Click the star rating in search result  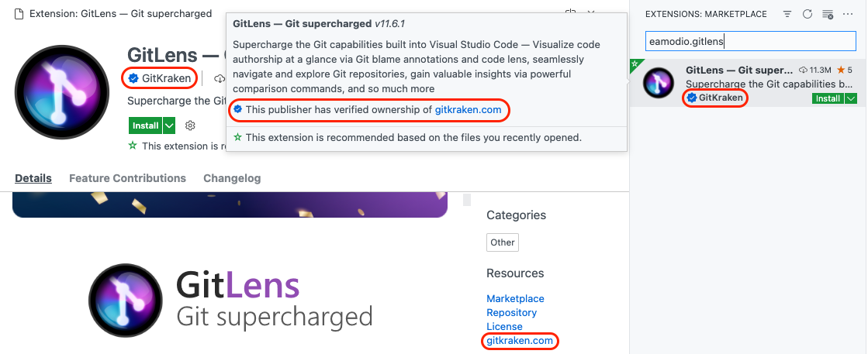click(845, 70)
